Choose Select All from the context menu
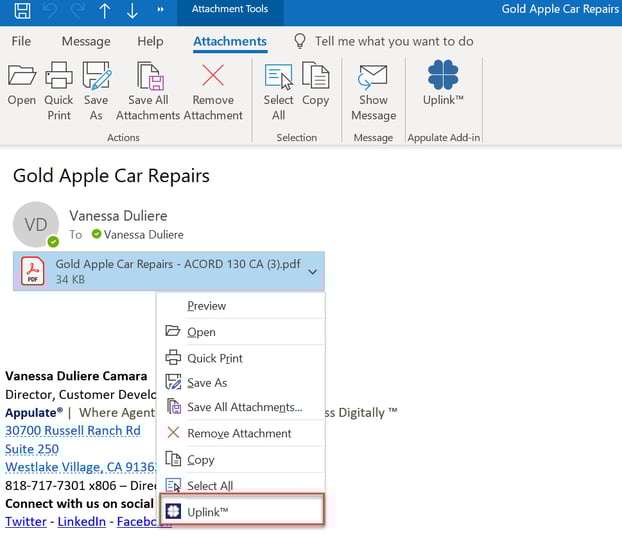 (x=241, y=486)
